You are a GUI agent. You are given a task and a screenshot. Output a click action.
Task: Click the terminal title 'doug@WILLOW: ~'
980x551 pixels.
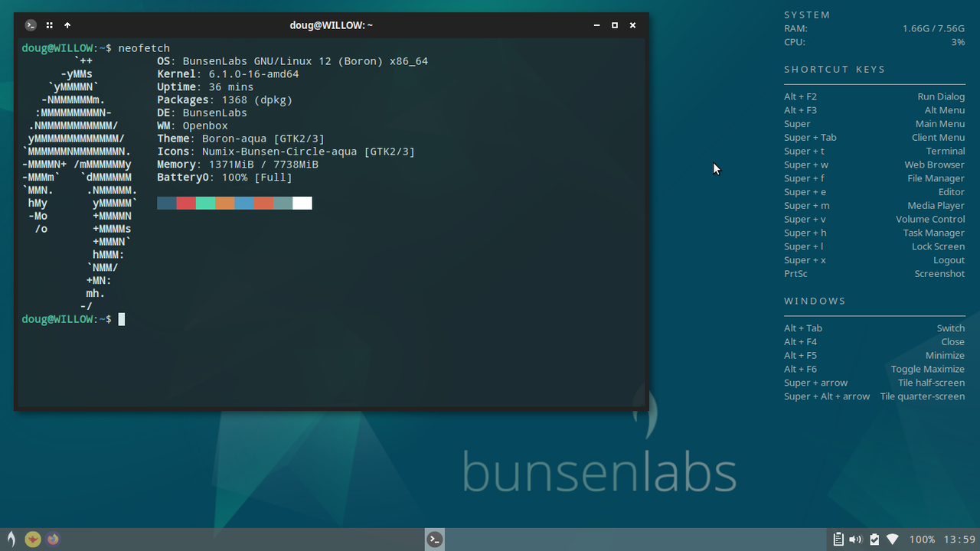point(332,25)
